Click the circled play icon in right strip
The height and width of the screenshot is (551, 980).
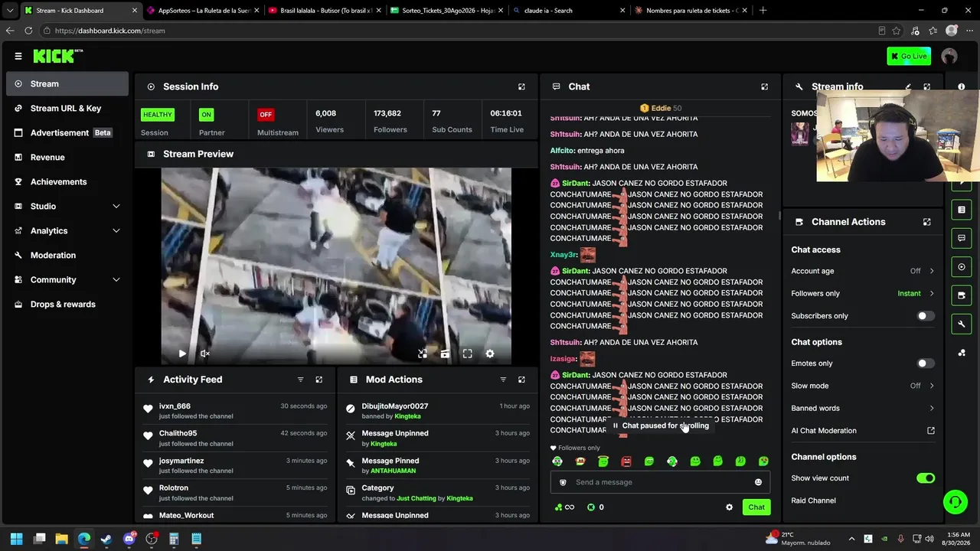pyautogui.click(x=962, y=267)
